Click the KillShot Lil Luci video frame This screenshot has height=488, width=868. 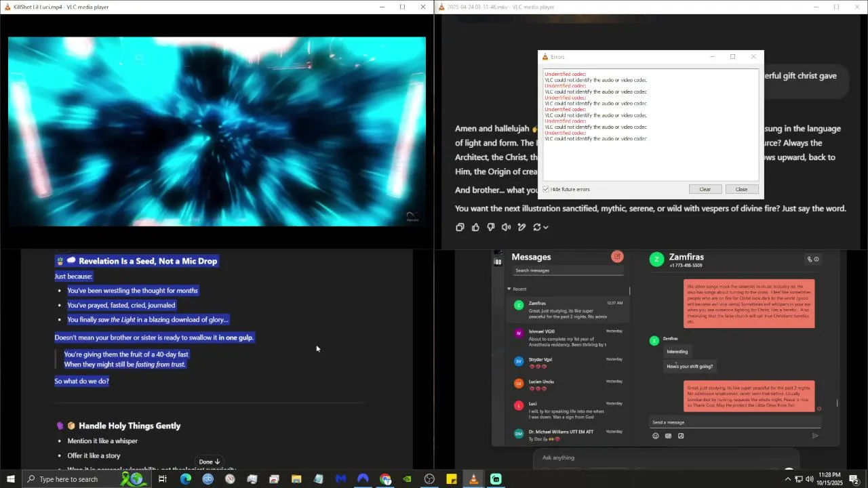tap(217, 131)
